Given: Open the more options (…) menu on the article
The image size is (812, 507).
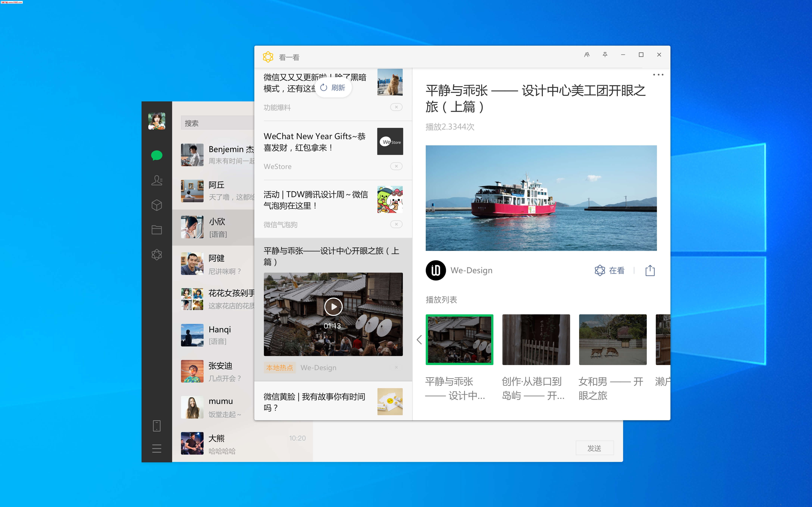Looking at the screenshot, I should coord(658,74).
